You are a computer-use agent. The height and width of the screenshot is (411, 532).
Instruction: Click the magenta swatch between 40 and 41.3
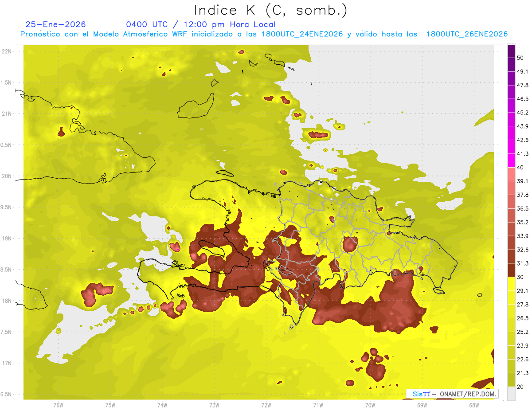tap(511, 160)
